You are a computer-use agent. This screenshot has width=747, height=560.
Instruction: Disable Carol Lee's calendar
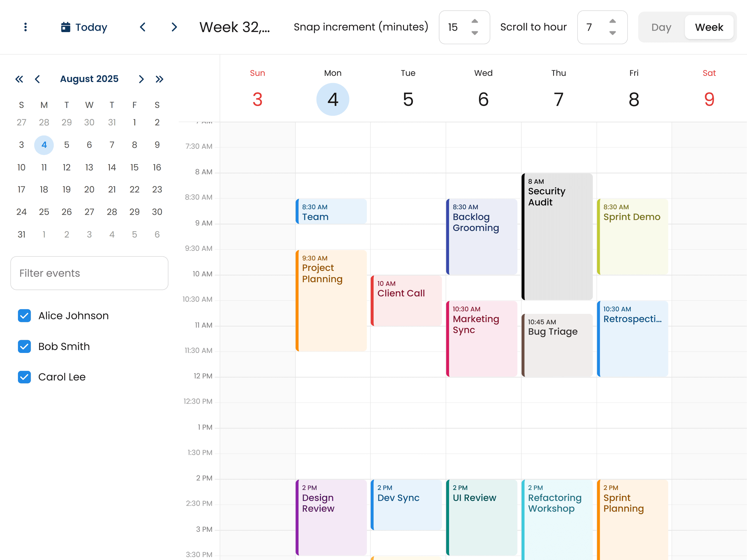(24, 377)
